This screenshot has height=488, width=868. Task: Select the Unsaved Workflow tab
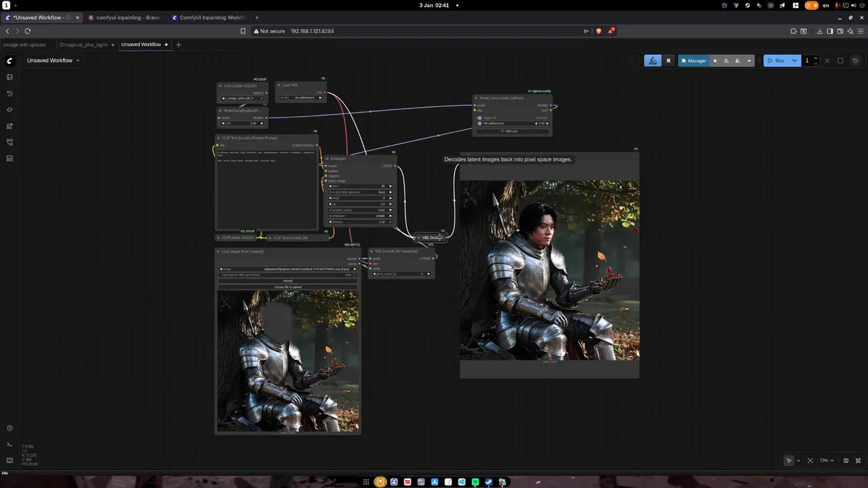[141, 45]
